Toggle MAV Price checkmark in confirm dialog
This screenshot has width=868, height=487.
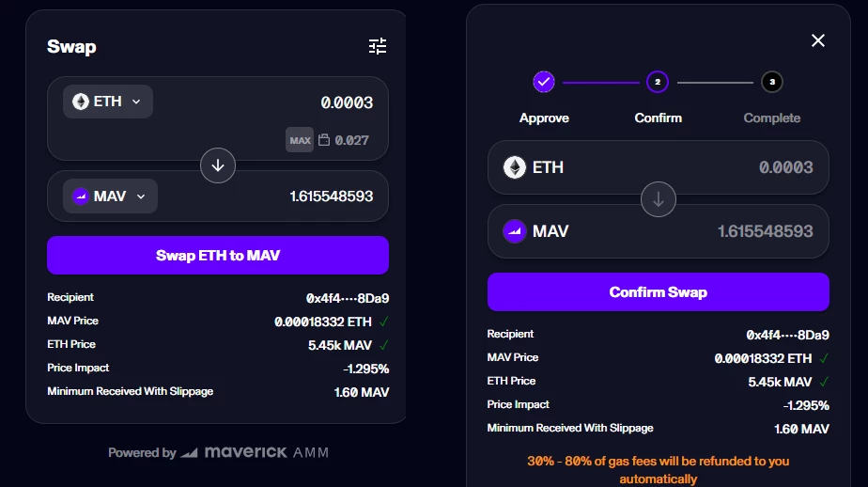click(824, 358)
